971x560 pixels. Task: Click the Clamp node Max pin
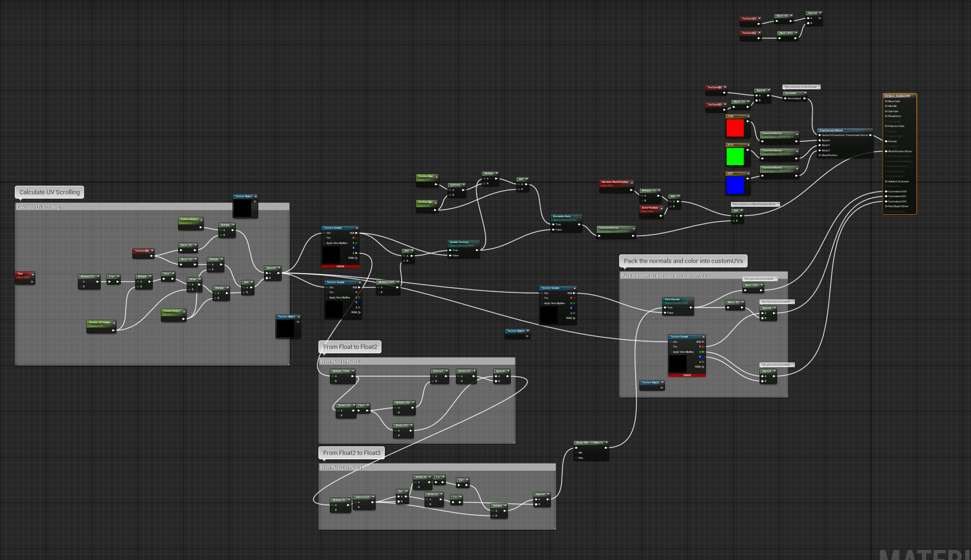576,458
